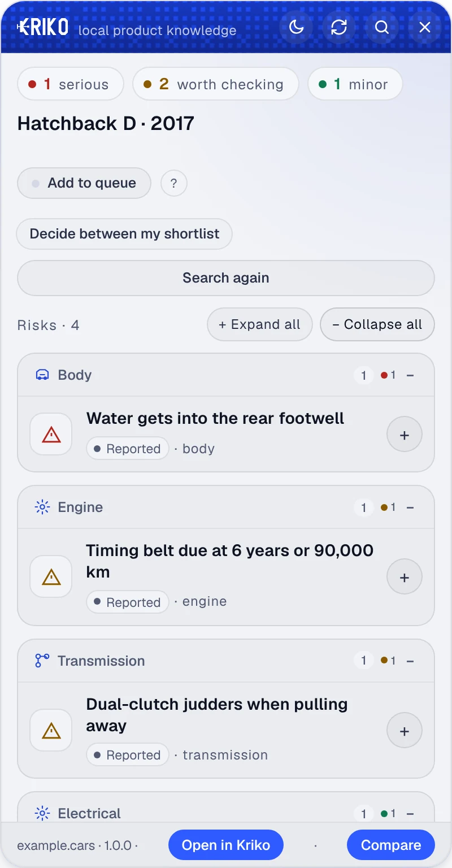Toggle dark mode with the moon icon

[x=296, y=27]
